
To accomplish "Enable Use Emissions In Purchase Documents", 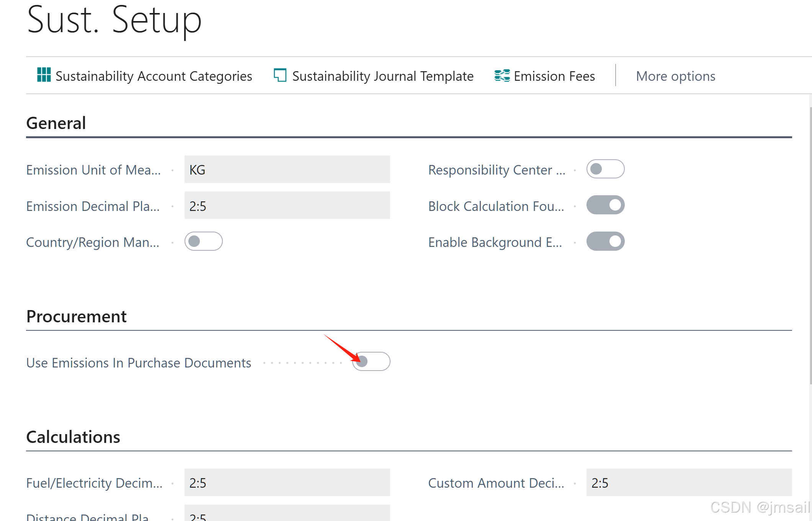I will pyautogui.click(x=371, y=361).
